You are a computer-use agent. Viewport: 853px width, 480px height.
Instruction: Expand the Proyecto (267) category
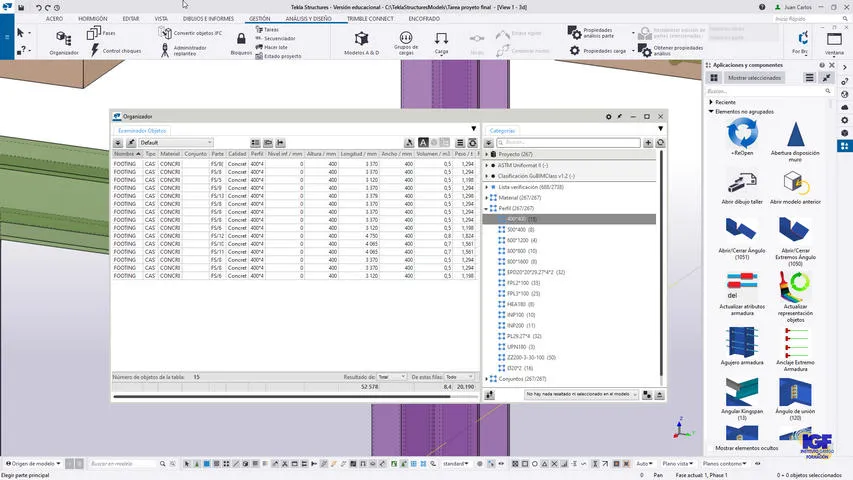487,155
